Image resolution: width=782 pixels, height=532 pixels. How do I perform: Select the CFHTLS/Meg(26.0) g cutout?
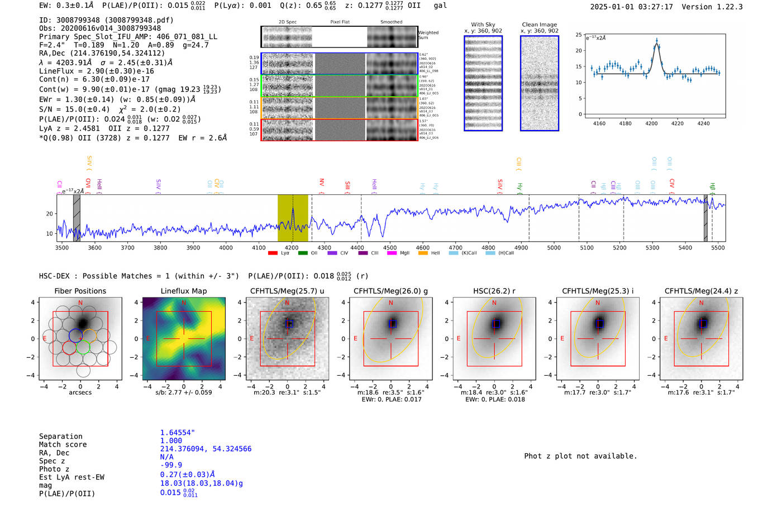[391, 339]
